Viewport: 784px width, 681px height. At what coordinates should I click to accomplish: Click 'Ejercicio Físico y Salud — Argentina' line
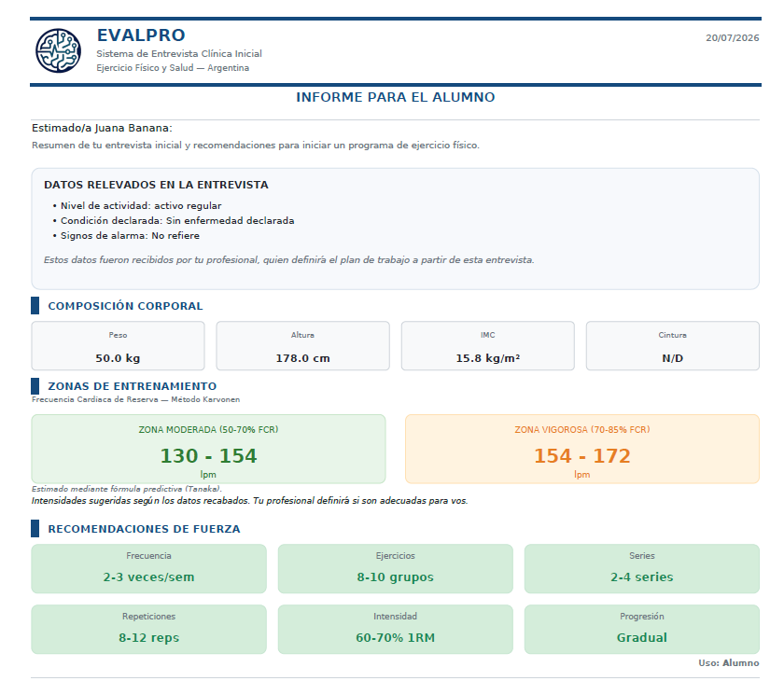[173, 68]
